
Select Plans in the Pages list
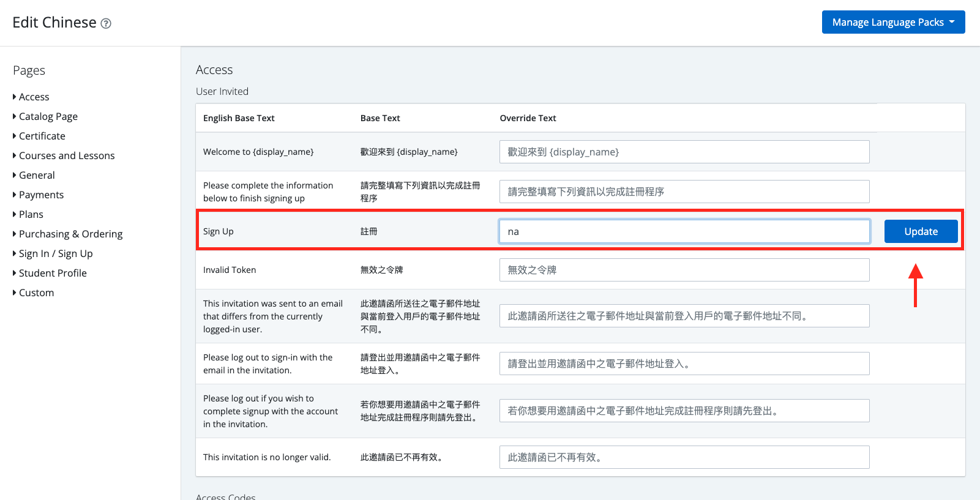31,214
